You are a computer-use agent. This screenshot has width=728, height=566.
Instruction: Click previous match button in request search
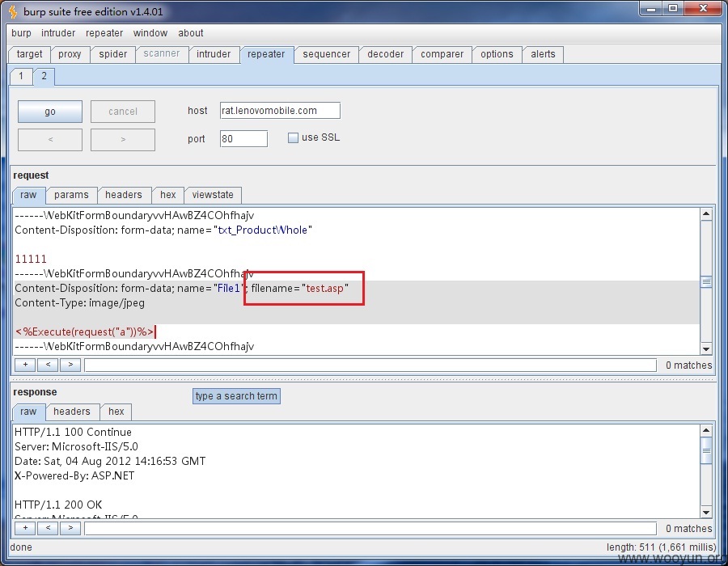48,365
